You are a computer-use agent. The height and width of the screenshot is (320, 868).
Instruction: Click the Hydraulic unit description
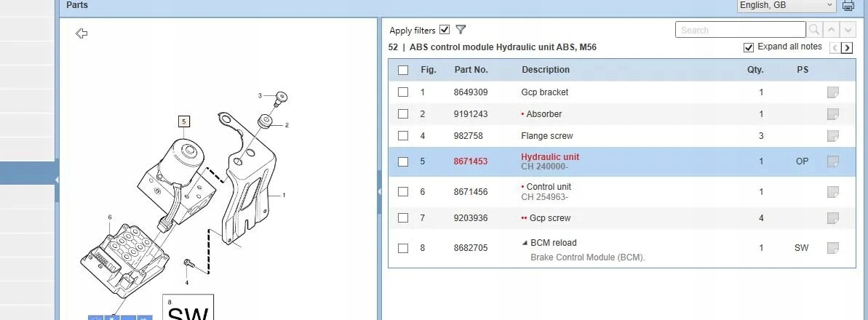coord(550,157)
